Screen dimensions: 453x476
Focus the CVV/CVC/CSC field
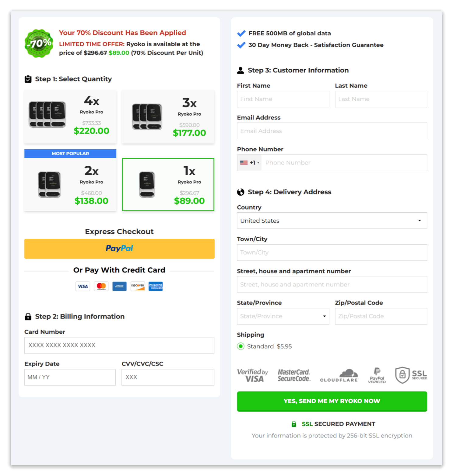(168, 377)
